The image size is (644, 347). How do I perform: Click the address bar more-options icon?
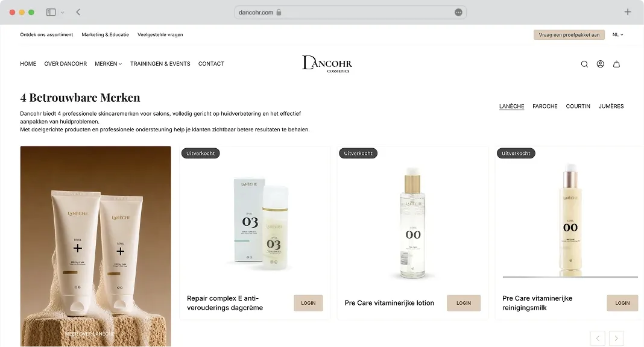click(458, 12)
